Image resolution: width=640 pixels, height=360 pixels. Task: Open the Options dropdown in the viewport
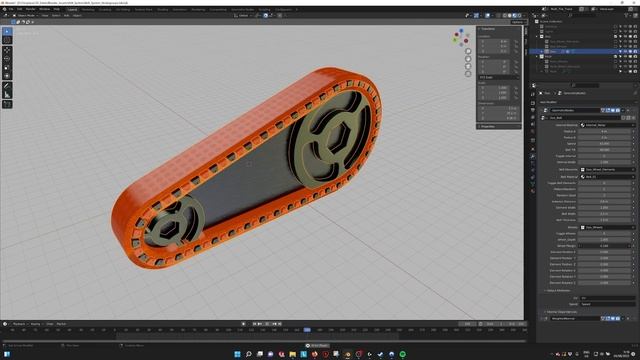[x=518, y=22]
